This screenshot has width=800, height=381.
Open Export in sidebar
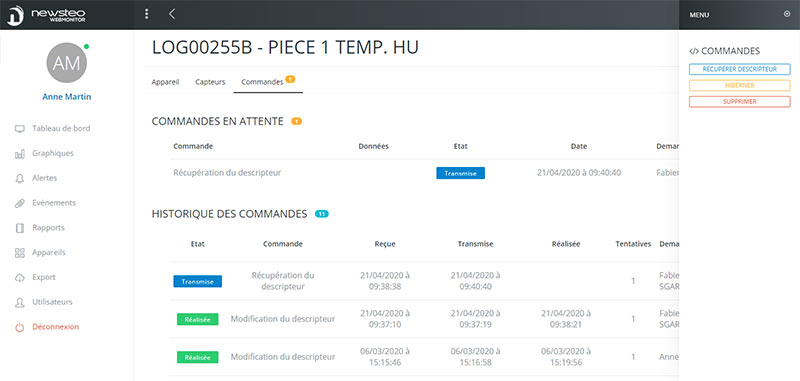43,277
